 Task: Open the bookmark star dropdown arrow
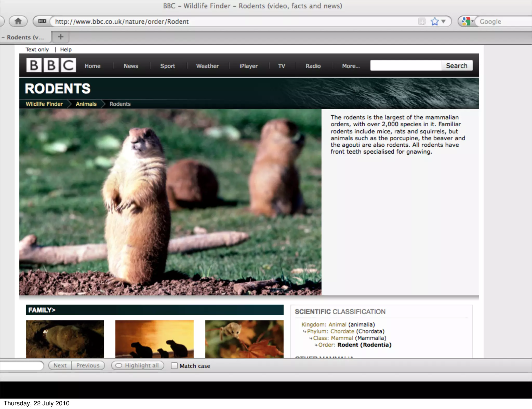444,21
